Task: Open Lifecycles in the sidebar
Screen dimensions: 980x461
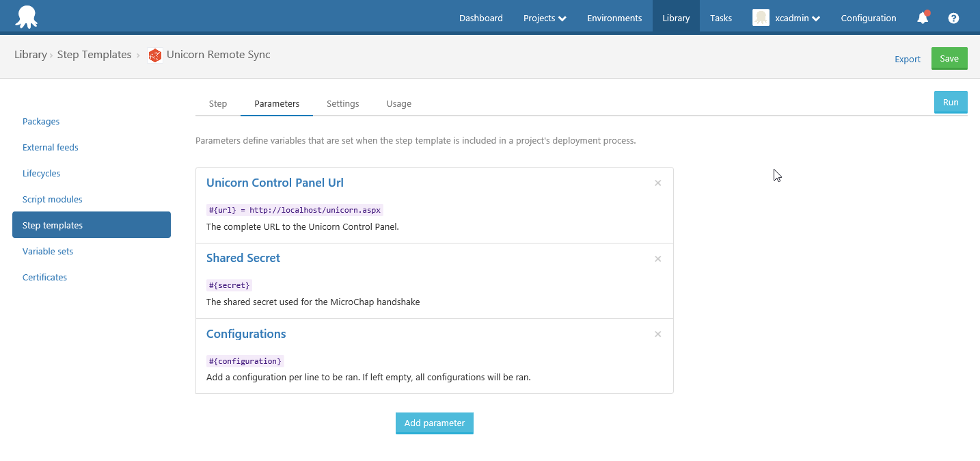Action: click(42, 174)
